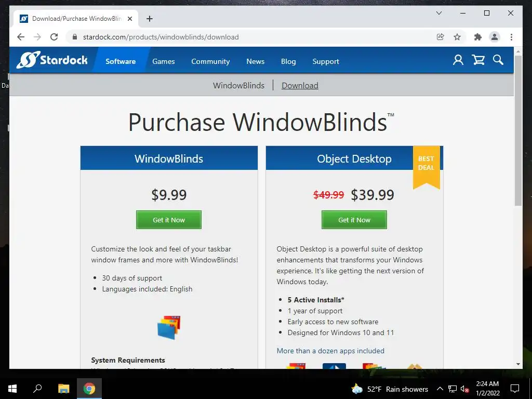532x399 pixels.
Task: Click the muted volume icon
Action: pos(464,389)
